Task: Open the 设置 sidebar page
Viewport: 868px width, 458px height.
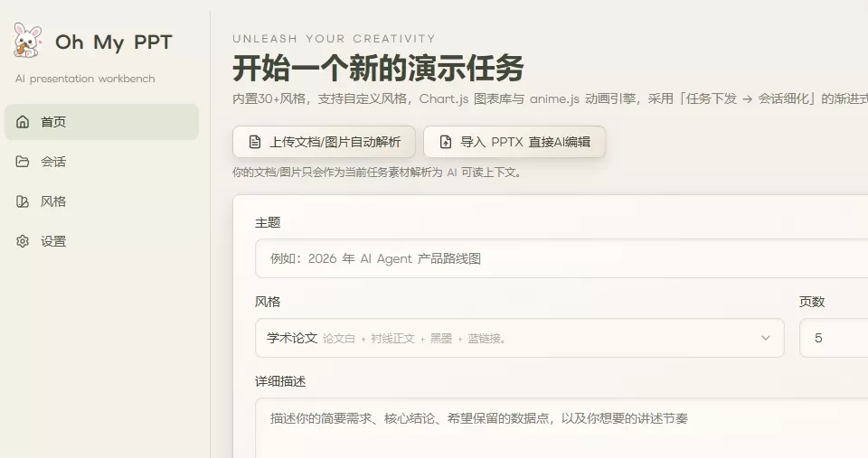Action: click(x=102, y=241)
